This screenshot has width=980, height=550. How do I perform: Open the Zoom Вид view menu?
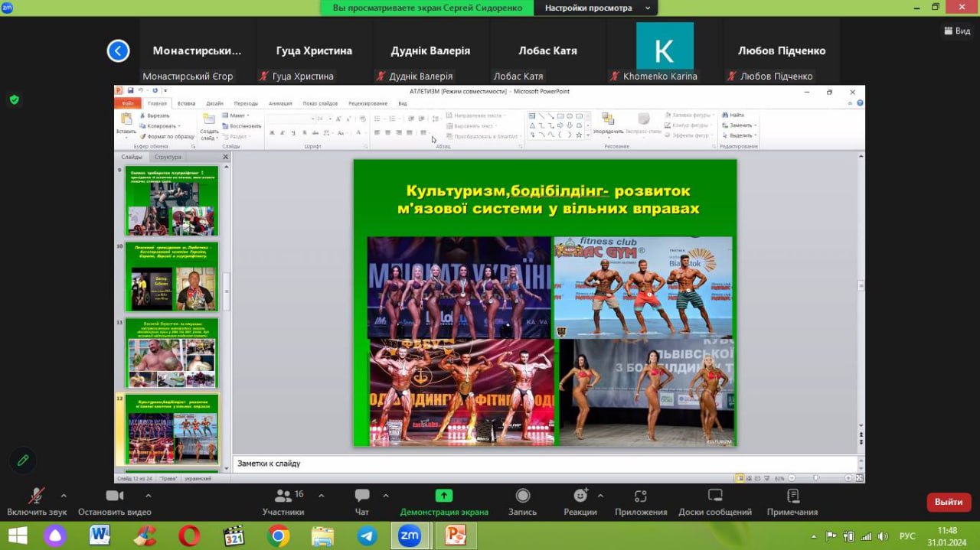pos(955,31)
